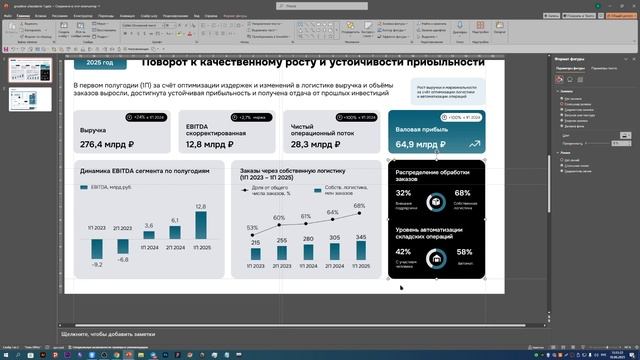The height and width of the screenshot is (360, 640).
Task: Click the taskbar search magnifier icon
Action: click(18, 355)
